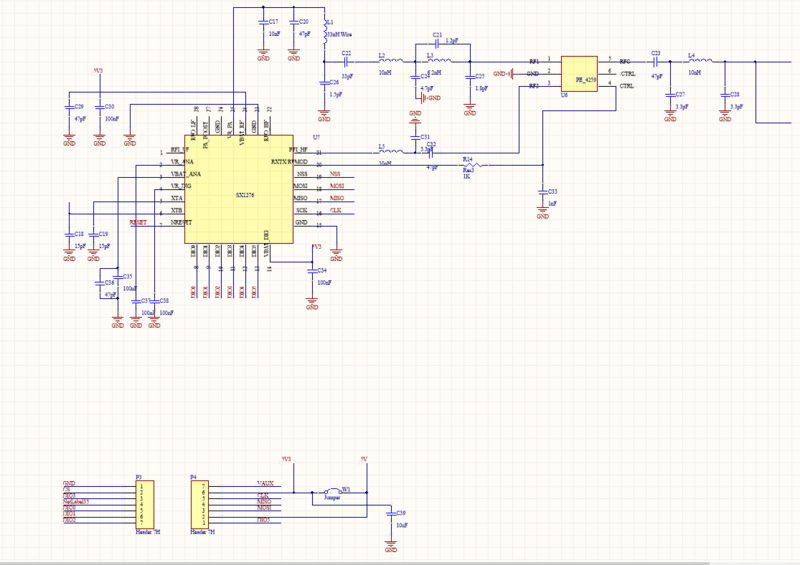Click the RESET net label
The image size is (800, 565).
[138, 220]
